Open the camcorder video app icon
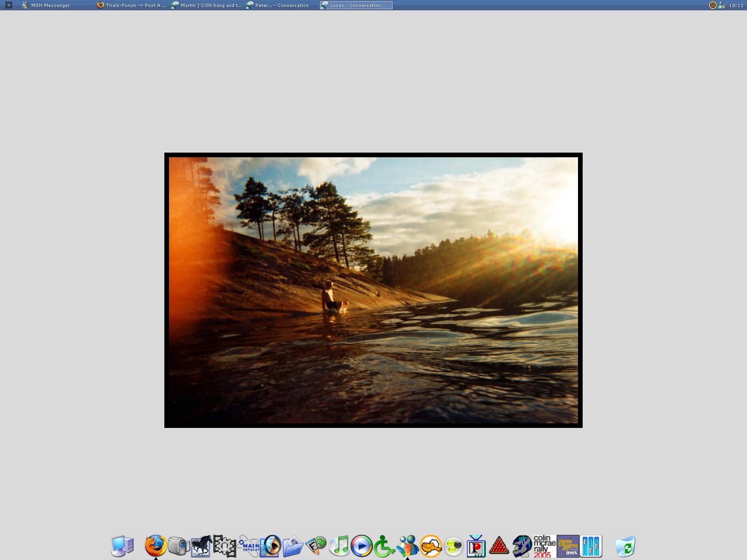Screen dimensions: 747x560 click(x=179, y=546)
